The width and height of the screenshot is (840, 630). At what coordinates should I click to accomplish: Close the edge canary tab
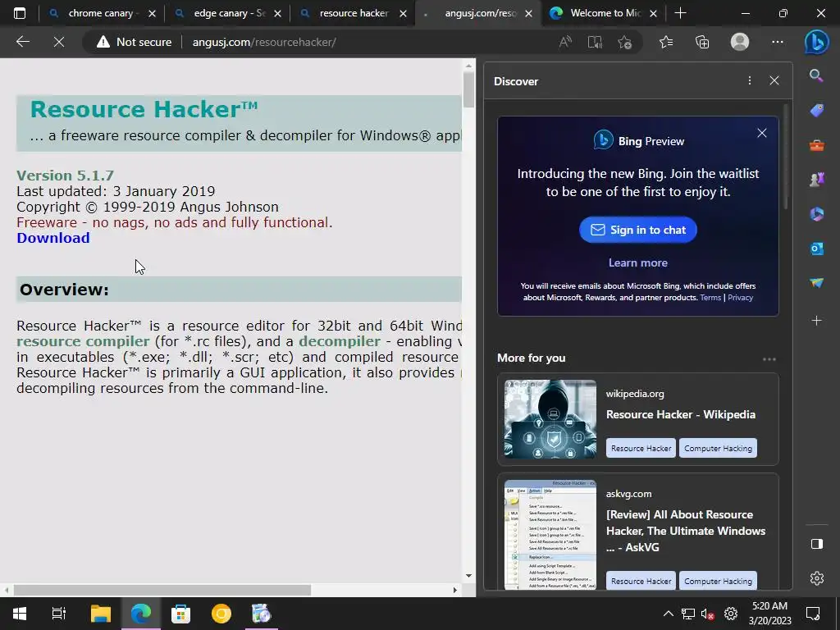277,14
